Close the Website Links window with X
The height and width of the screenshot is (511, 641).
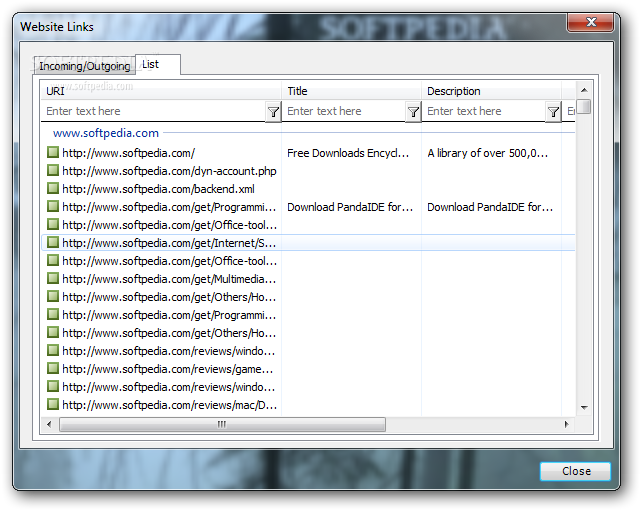pyautogui.click(x=590, y=22)
